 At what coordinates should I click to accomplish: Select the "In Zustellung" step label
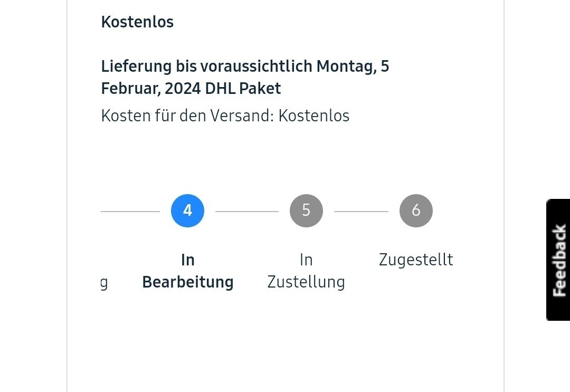pos(306,271)
